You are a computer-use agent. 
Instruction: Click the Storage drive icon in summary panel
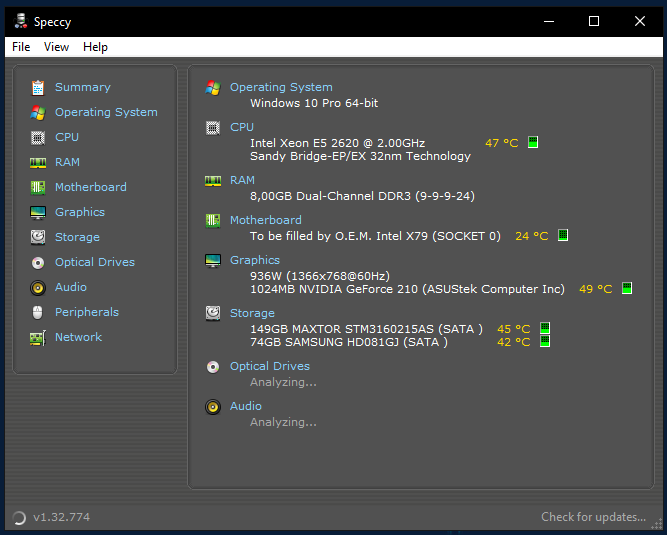(213, 313)
